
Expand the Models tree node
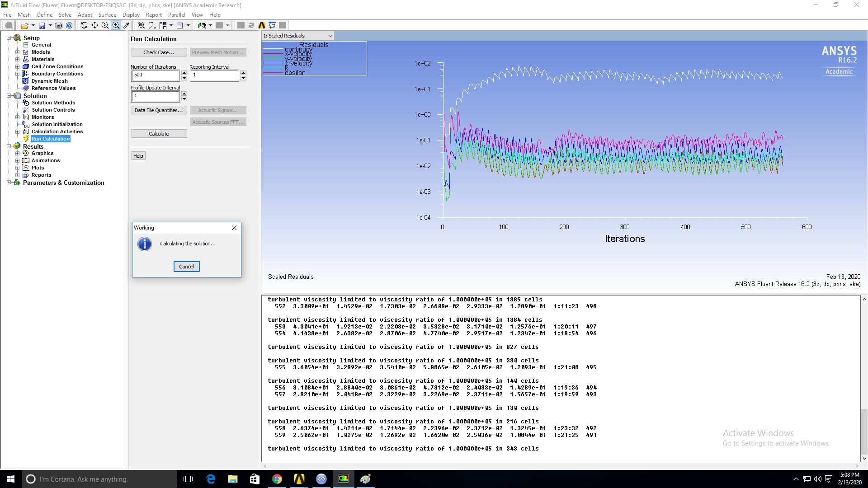[x=18, y=52]
